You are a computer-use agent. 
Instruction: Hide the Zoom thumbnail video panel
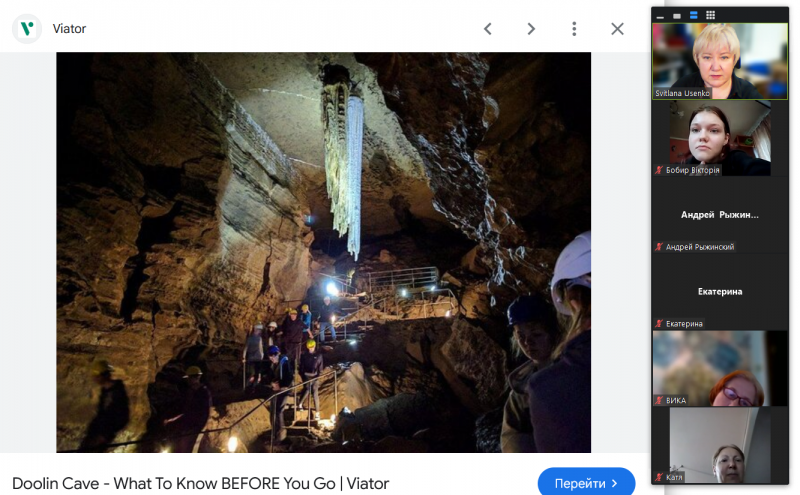click(x=660, y=16)
